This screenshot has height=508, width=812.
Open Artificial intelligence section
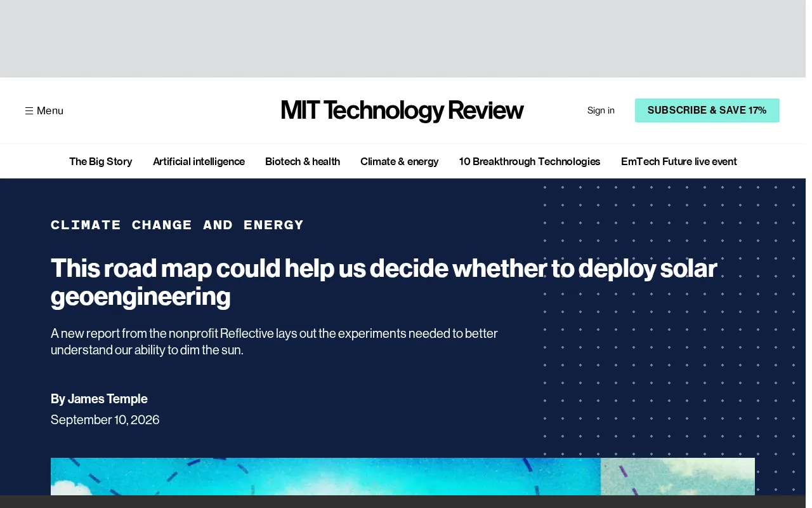199,161
